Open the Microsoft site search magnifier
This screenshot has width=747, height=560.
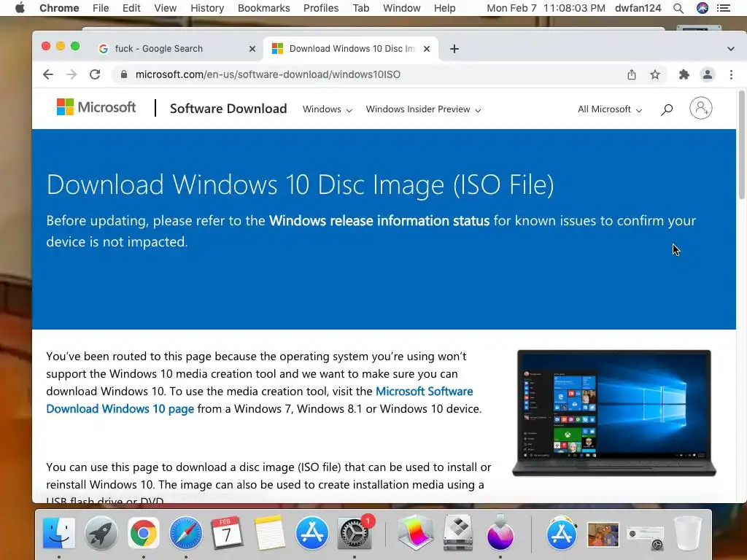coord(667,109)
